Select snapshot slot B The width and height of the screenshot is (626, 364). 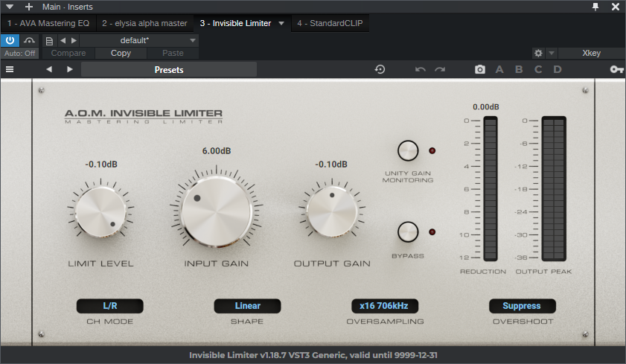[x=519, y=69]
